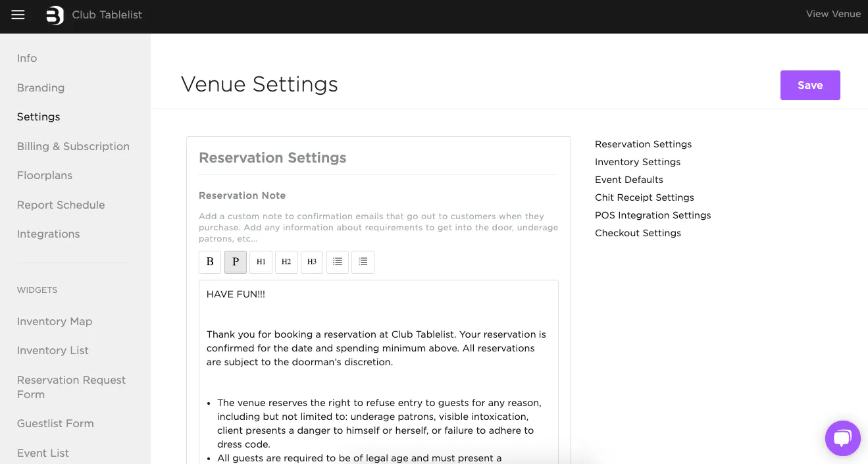The image size is (868, 464).
Task: Apply Heading 2 format
Action: click(x=286, y=262)
